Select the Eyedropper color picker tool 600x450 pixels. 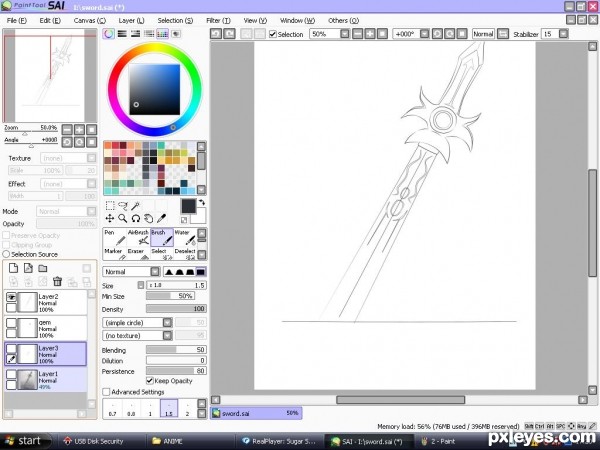point(161,218)
